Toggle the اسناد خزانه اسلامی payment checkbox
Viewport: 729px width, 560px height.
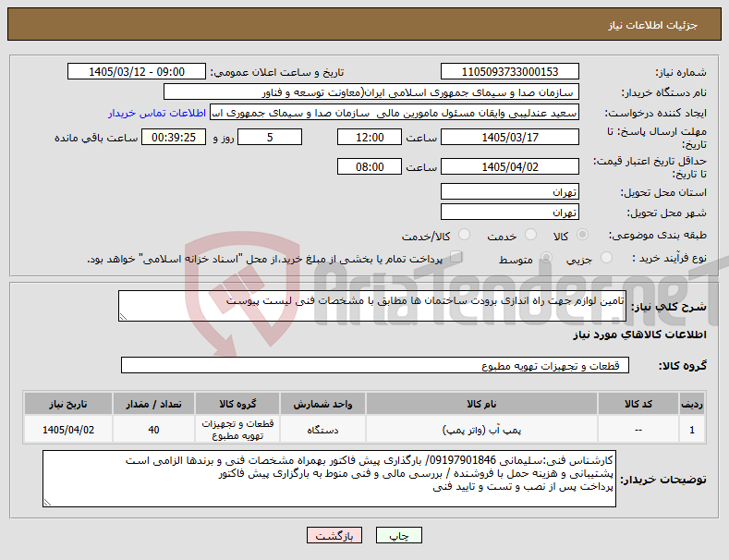(x=456, y=257)
